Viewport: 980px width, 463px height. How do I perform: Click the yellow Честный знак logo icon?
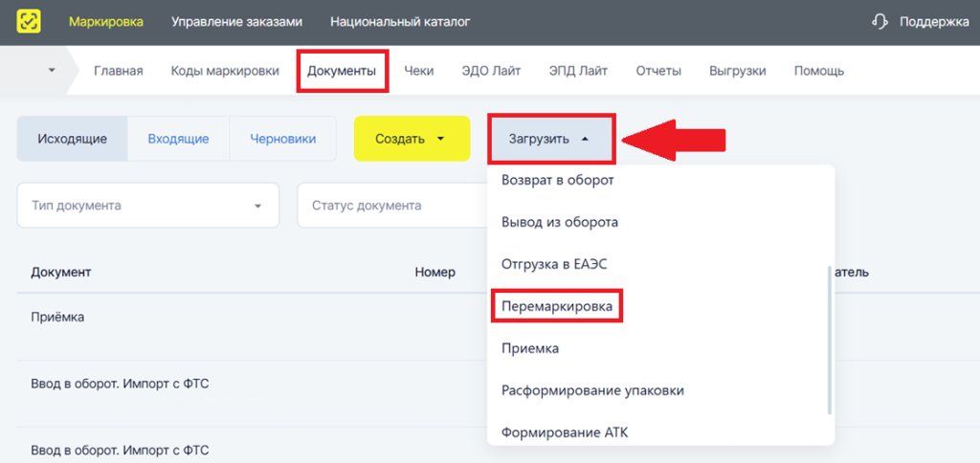click(x=28, y=22)
